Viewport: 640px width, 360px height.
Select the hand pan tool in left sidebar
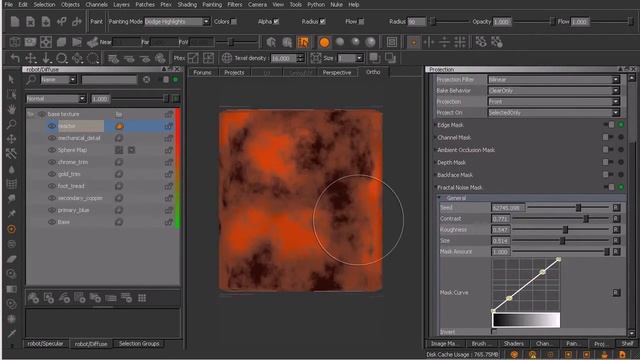click(x=11, y=109)
